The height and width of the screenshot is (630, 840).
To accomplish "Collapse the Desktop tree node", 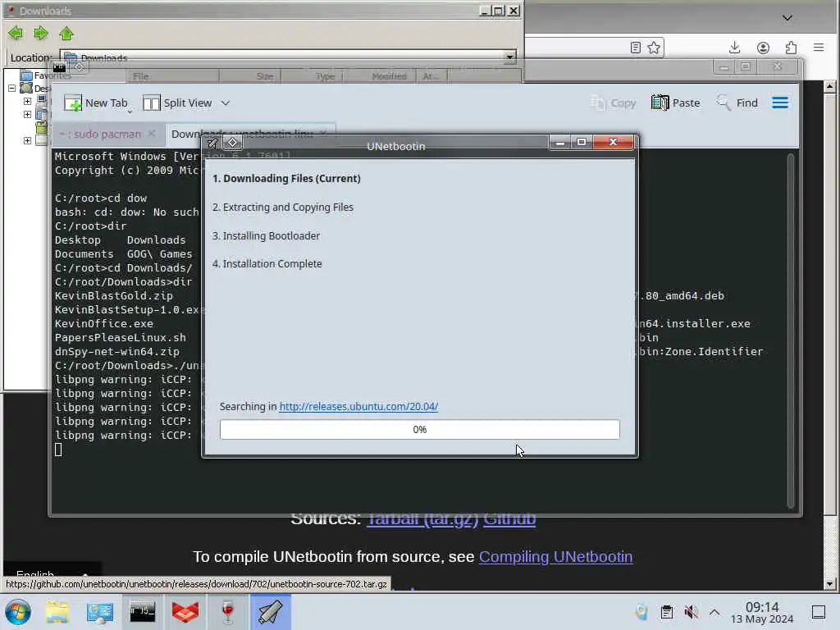I will [x=11, y=88].
